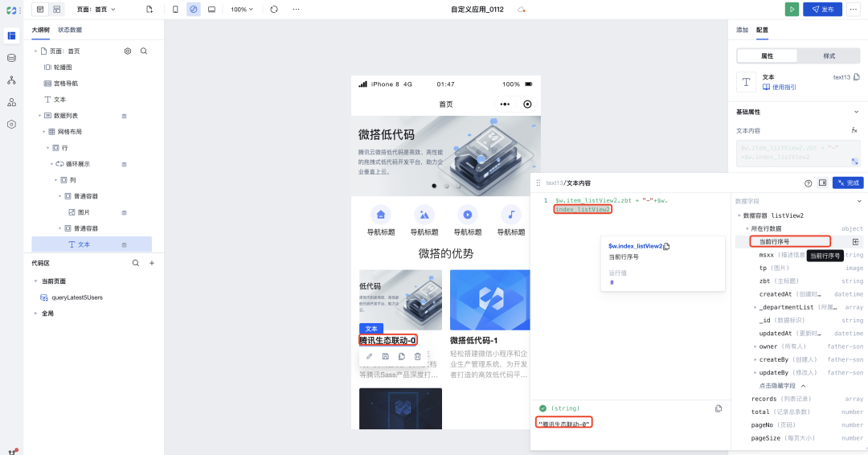Open expression editor help question icon
The height and width of the screenshot is (455, 868).
tap(809, 183)
